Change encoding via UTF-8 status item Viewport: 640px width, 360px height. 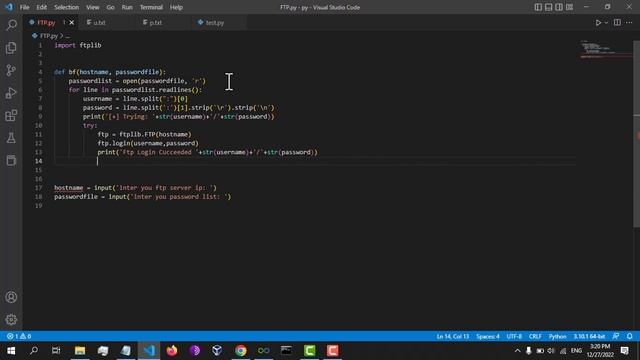514,336
